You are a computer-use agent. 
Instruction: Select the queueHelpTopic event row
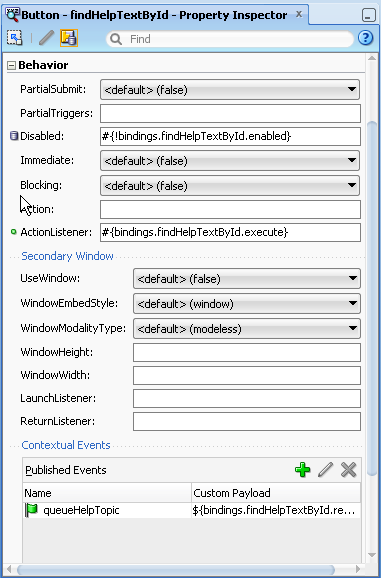pos(192,511)
